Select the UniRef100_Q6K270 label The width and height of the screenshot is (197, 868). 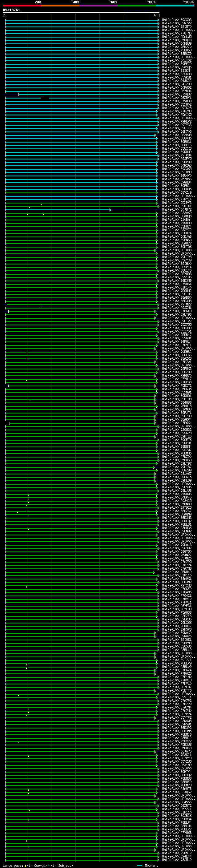(x=177, y=47)
